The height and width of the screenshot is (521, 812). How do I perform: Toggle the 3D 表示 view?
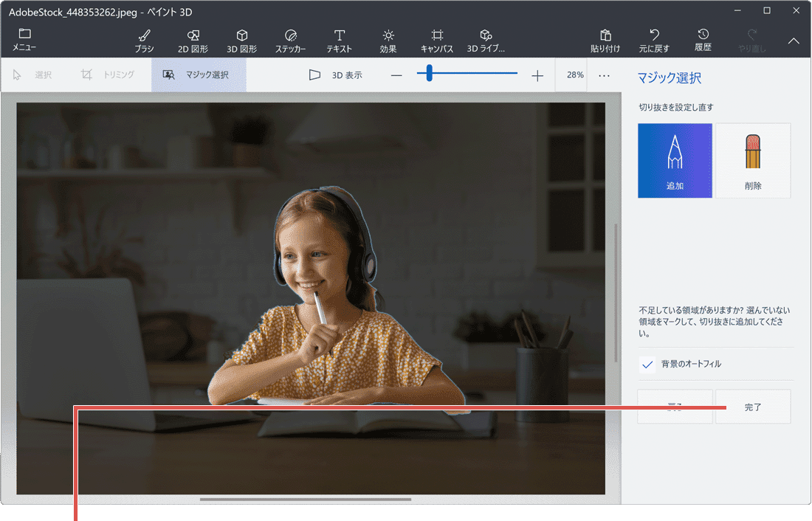coord(335,75)
